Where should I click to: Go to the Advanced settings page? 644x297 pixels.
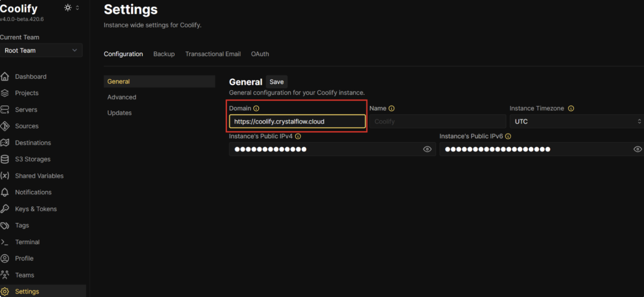pyautogui.click(x=122, y=97)
